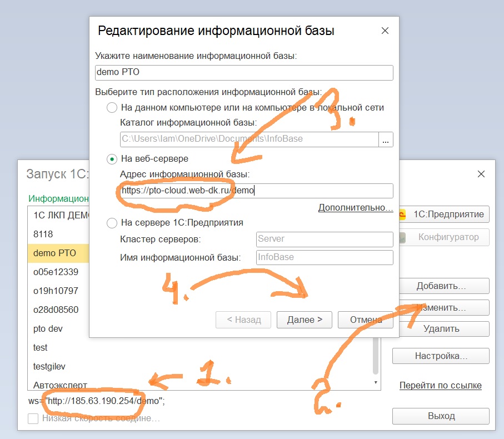Screen dimensions: 504x439
Task: Click the infobase web address field
Action: (x=257, y=191)
